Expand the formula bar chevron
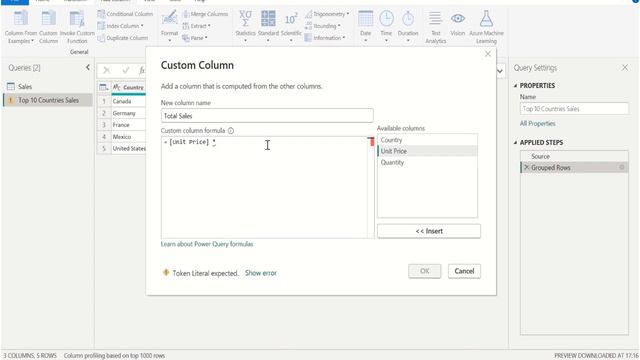The width and height of the screenshot is (640, 360). (x=500, y=71)
